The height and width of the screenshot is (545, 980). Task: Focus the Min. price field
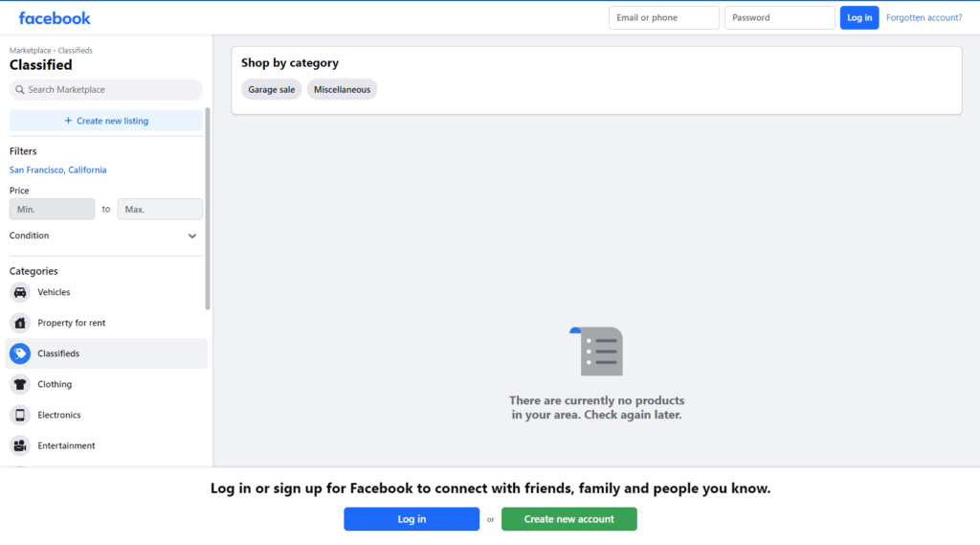click(x=52, y=209)
